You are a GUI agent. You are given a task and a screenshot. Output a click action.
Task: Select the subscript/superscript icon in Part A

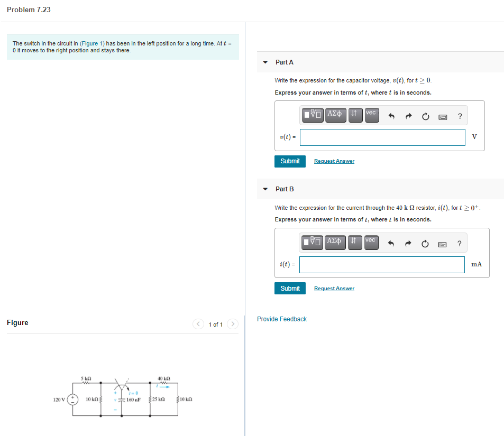coord(354,115)
